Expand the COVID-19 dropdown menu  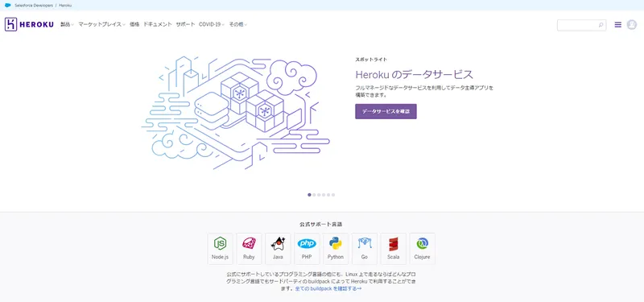pyautogui.click(x=212, y=24)
